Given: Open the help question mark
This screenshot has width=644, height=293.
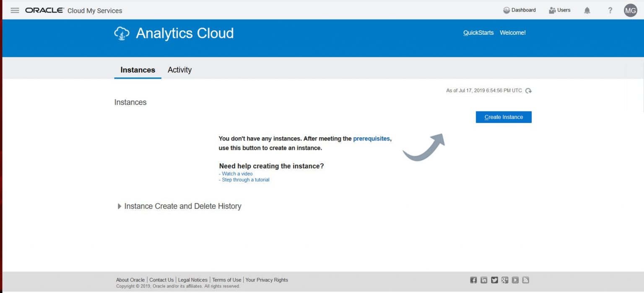Looking at the screenshot, I should [x=610, y=10].
